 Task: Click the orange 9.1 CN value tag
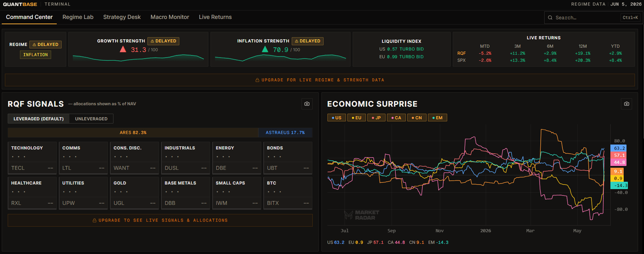click(x=617, y=172)
